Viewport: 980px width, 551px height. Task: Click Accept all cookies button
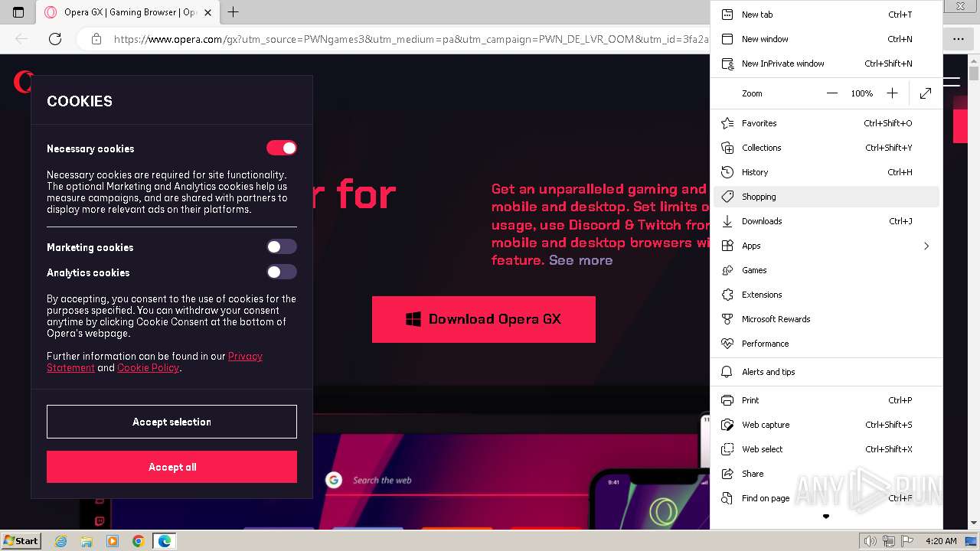[x=171, y=467]
